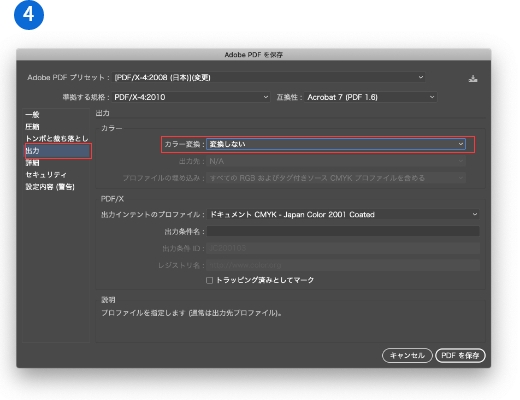Open the Adobe PDF プリセット dropdown

(269, 77)
